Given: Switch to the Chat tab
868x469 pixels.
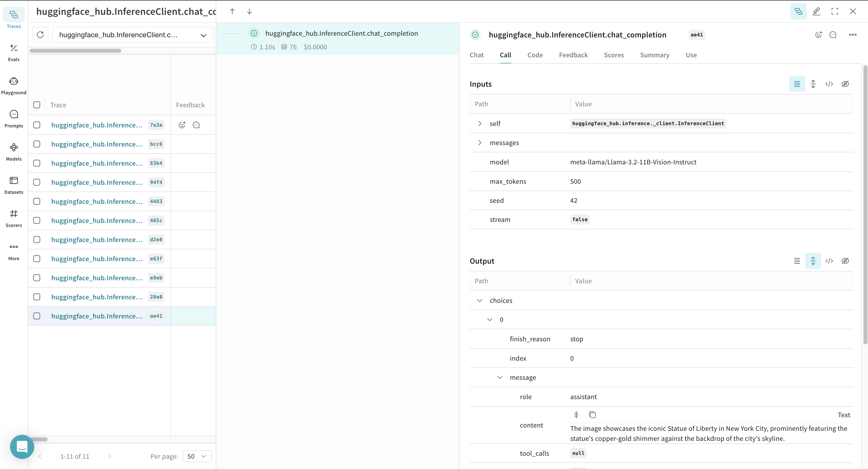Looking at the screenshot, I should click(x=476, y=55).
